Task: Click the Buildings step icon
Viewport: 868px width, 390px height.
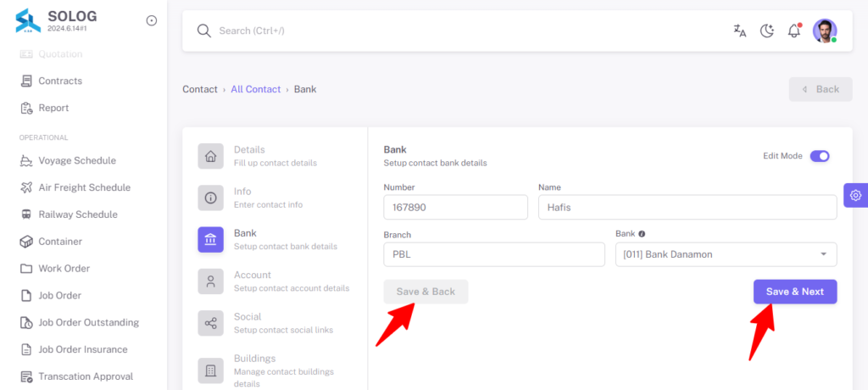Action: pos(211,370)
